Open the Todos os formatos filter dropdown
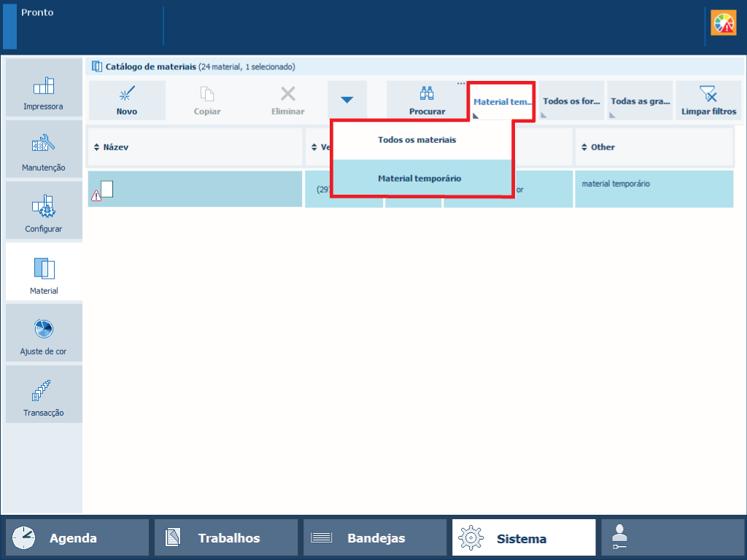The height and width of the screenshot is (560, 747). point(571,101)
